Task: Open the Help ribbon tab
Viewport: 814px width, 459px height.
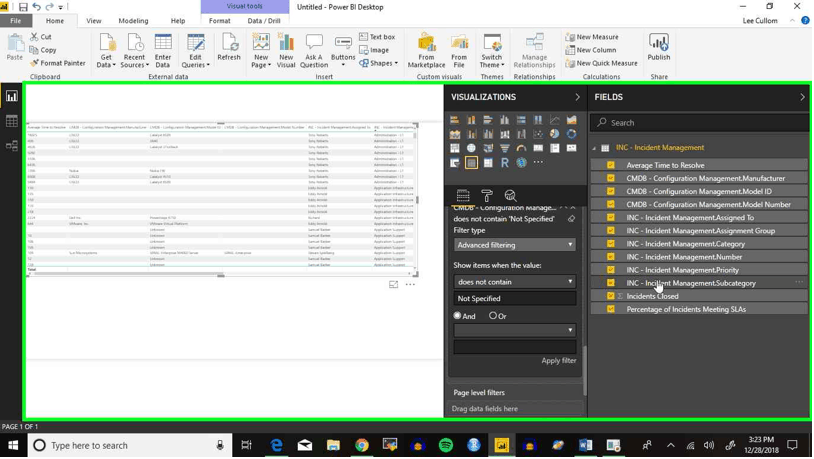Action: pos(178,21)
